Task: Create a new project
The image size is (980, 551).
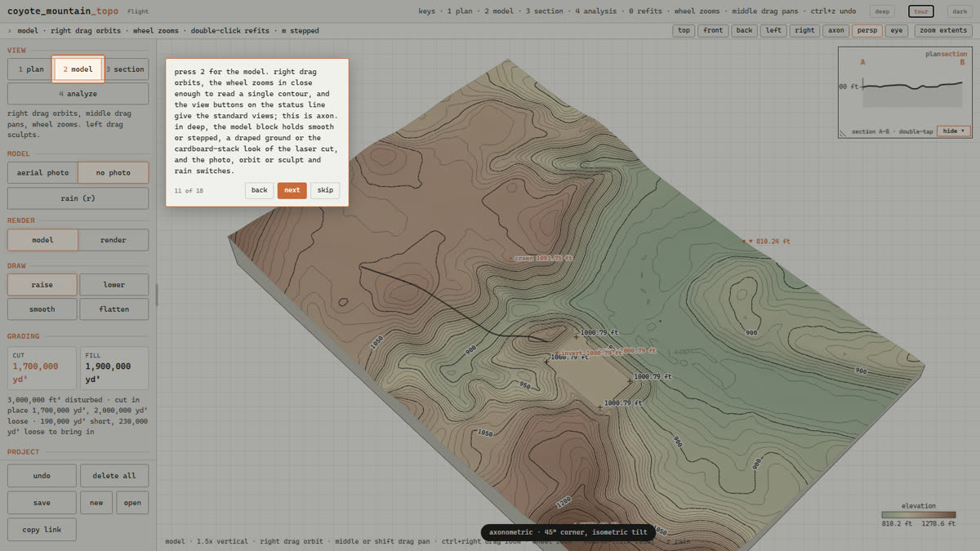Action: point(96,503)
